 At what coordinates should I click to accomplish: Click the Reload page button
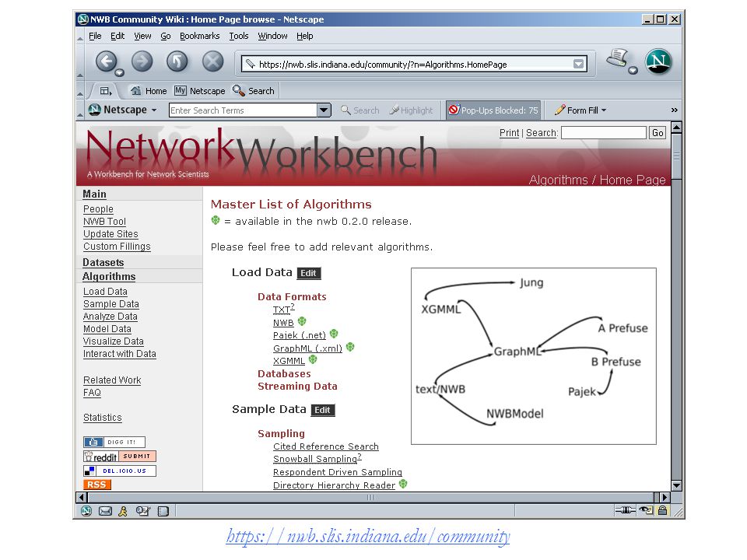[177, 61]
